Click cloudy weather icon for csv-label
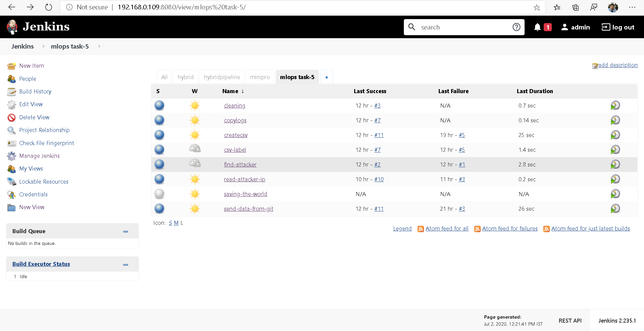This screenshot has height=331, width=644. [x=195, y=149]
